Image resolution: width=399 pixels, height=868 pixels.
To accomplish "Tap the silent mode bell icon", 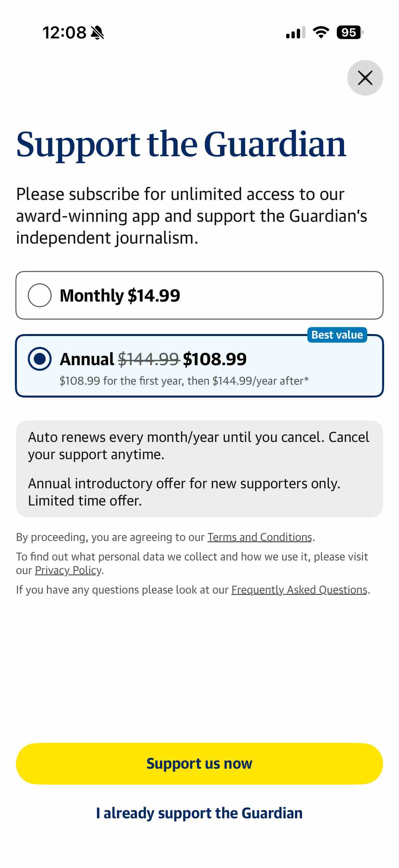I will pyautogui.click(x=98, y=33).
